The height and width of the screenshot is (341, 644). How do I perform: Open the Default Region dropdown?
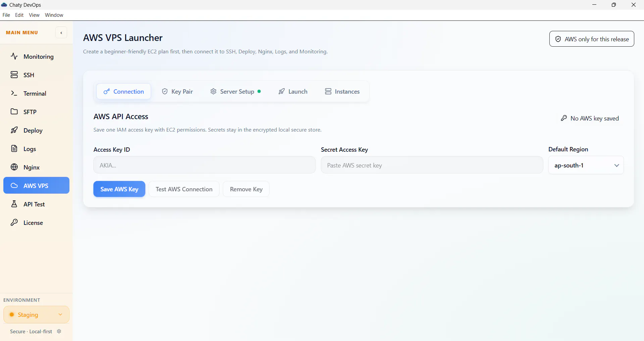586,165
